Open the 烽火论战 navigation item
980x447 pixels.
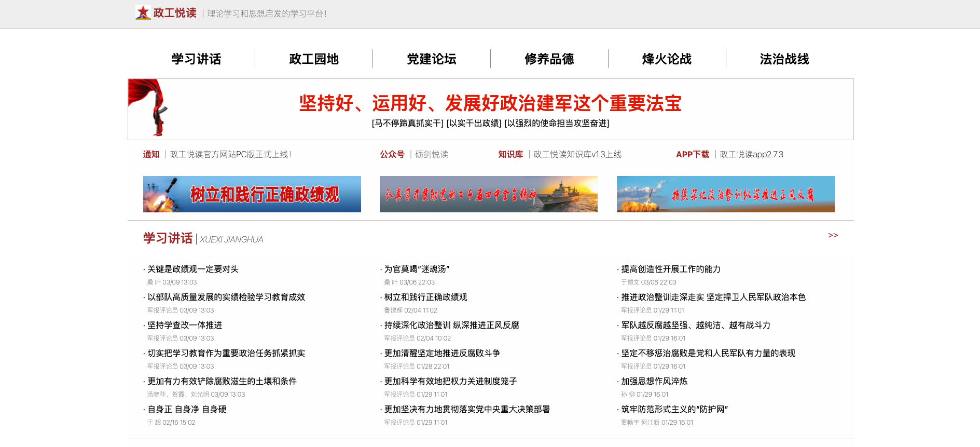click(667, 59)
